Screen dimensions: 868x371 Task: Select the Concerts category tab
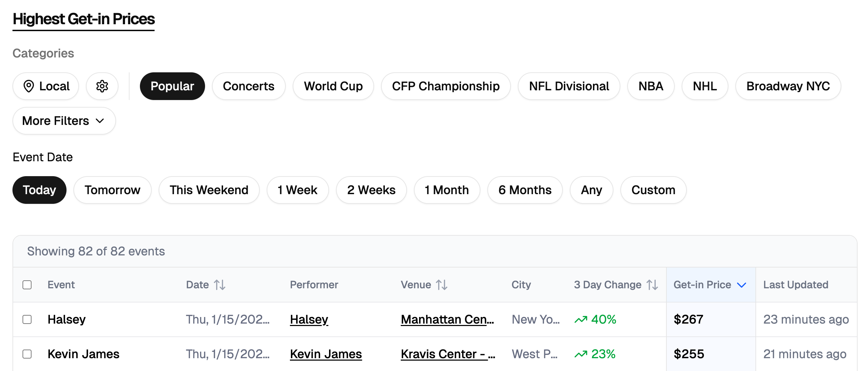click(248, 86)
